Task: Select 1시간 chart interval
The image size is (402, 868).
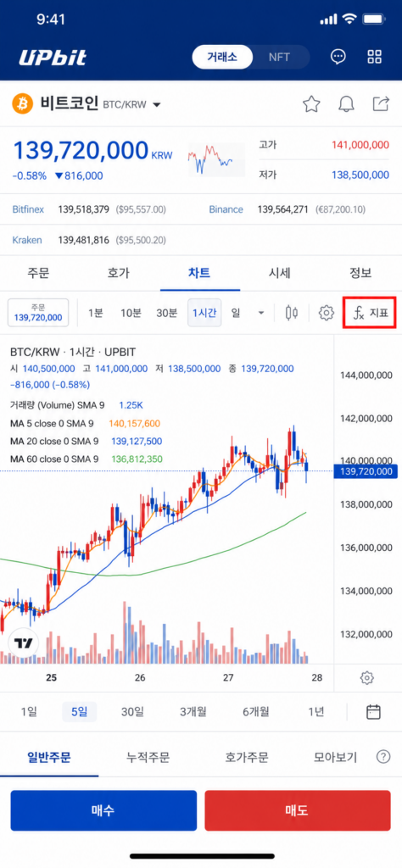Action: (x=204, y=313)
